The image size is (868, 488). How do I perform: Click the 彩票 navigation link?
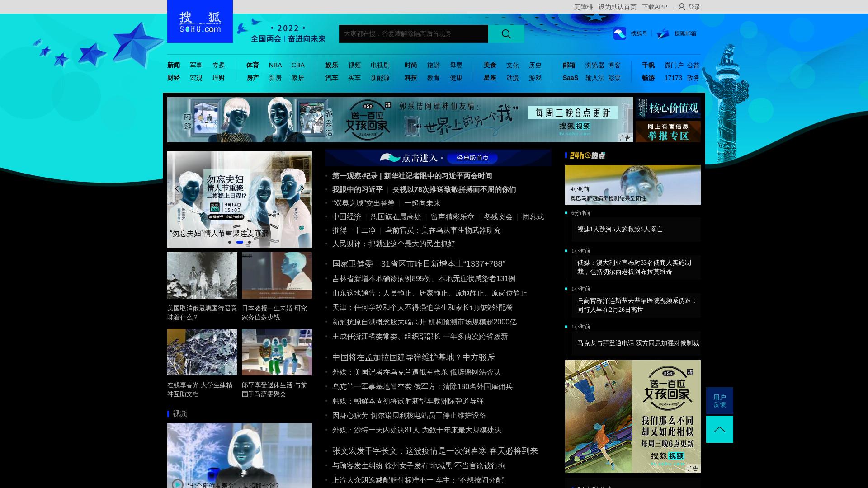(614, 78)
